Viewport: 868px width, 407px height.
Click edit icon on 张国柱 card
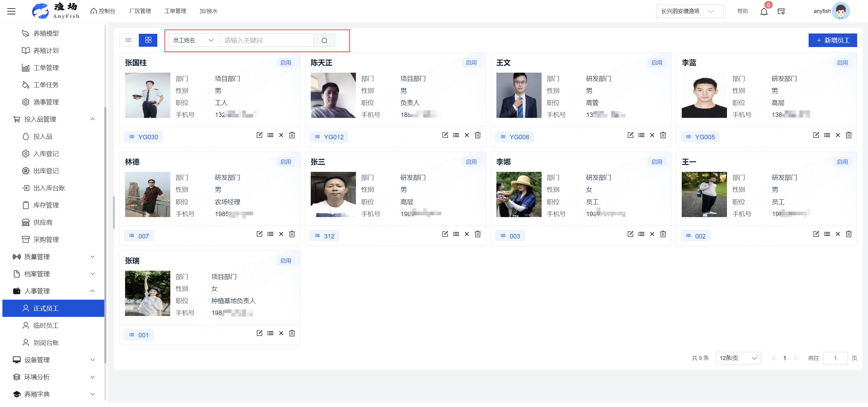259,135
